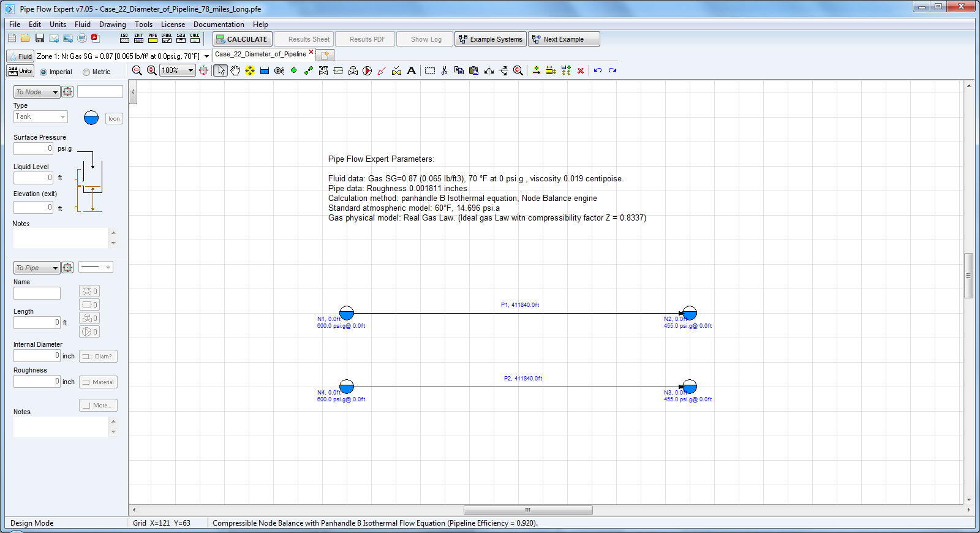Image resolution: width=980 pixels, height=533 pixels.
Task: Email the system with the envelope icon
Action: coord(54,39)
